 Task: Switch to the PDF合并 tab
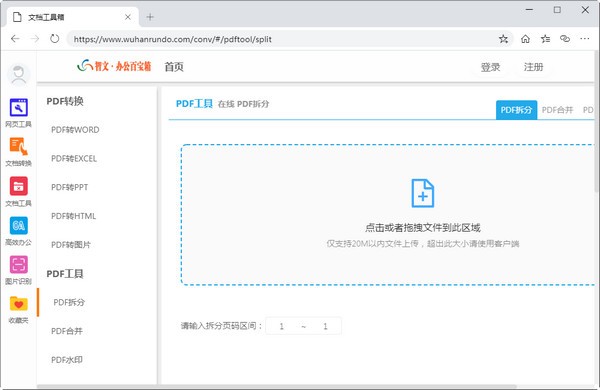557,110
